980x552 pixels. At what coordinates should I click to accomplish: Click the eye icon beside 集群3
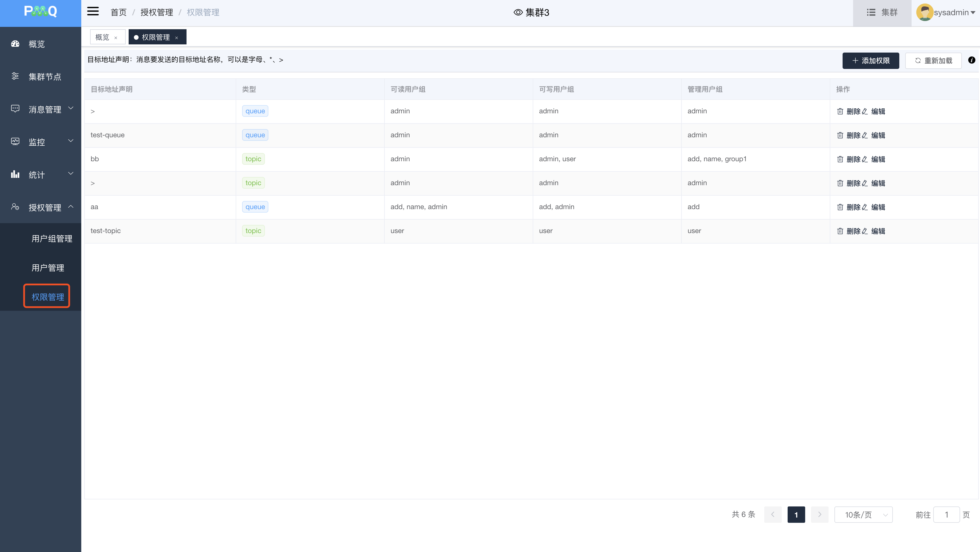[x=518, y=13]
